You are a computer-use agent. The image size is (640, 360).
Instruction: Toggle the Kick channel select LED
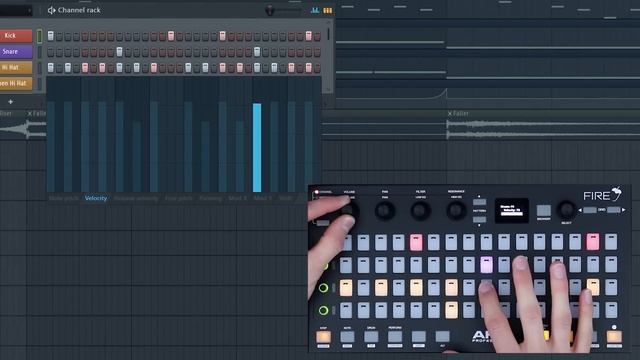(40, 36)
